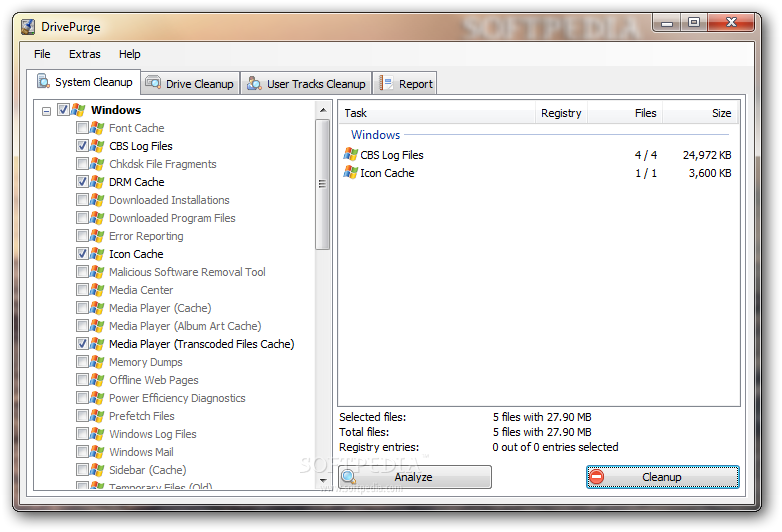This screenshot has width=782, height=532.
Task: Sort results by Task column header
Action: click(x=437, y=113)
